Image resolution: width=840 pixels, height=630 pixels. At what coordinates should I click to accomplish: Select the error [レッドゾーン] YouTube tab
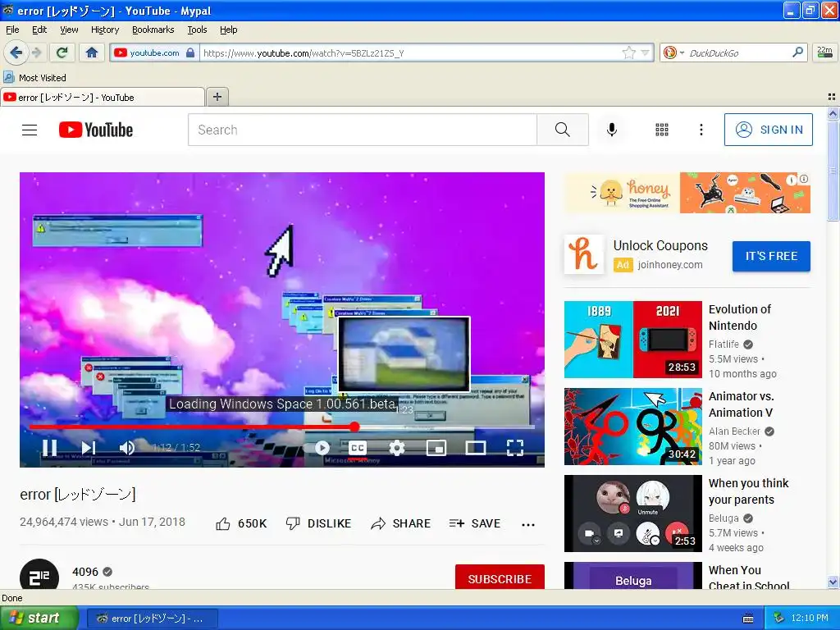point(102,98)
